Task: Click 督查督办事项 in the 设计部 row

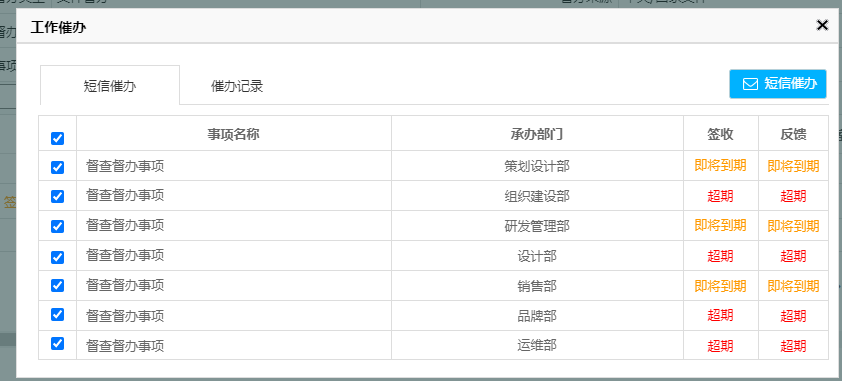Action: (x=125, y=255)
